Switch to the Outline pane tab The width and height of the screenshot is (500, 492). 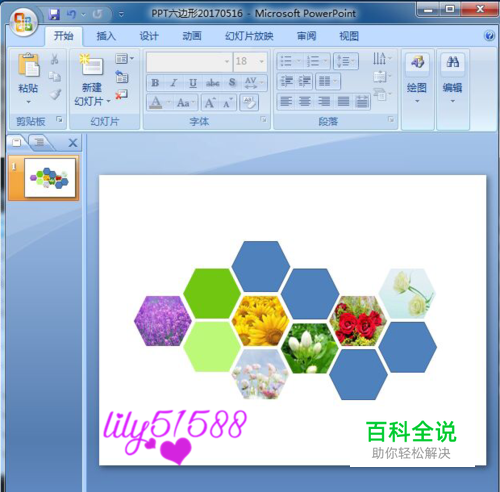pos(39,142)
